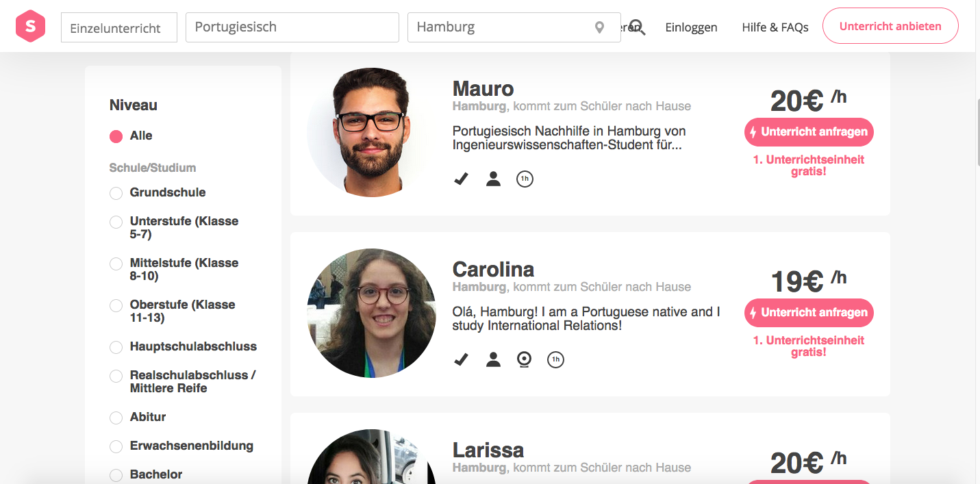This screenshot has height=484, width=980.
Task: Choose Oberstufe (Klasse 11-13) level
Action: coord(116,305)
